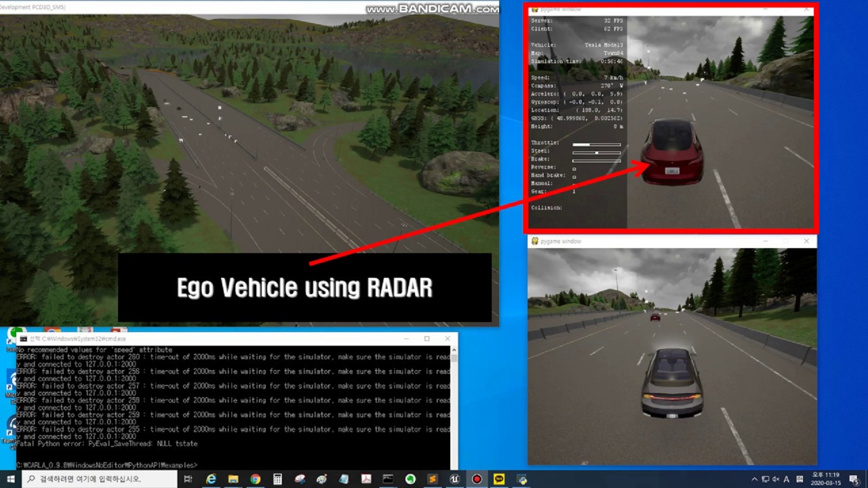The width and height of the screenshot is (868, 488).
Task: Click the C:\CARLA_0.9.8 prompt line in cmd
Action: (x=107, y=465)
